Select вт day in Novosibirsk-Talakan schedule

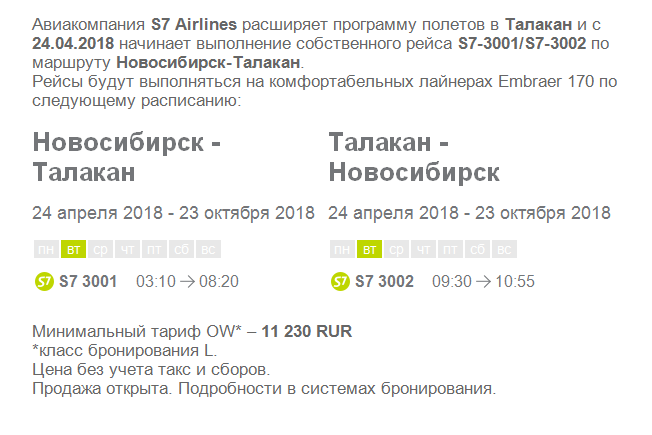(x=73, y=249)
